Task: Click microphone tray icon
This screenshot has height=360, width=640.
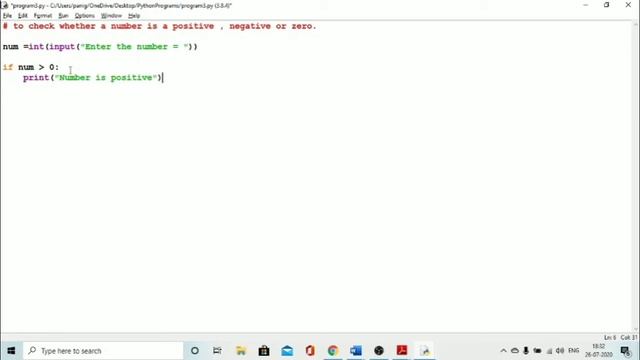Action: pos(526,351)
